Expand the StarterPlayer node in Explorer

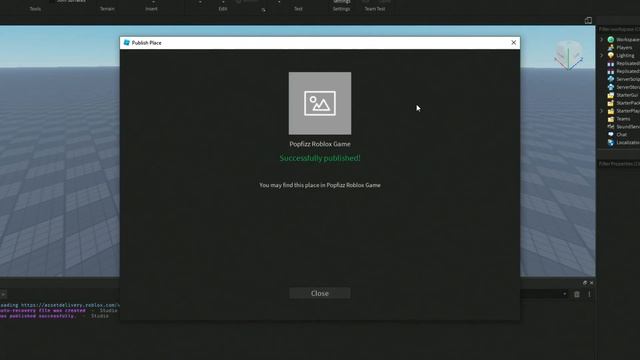(602, 111)
